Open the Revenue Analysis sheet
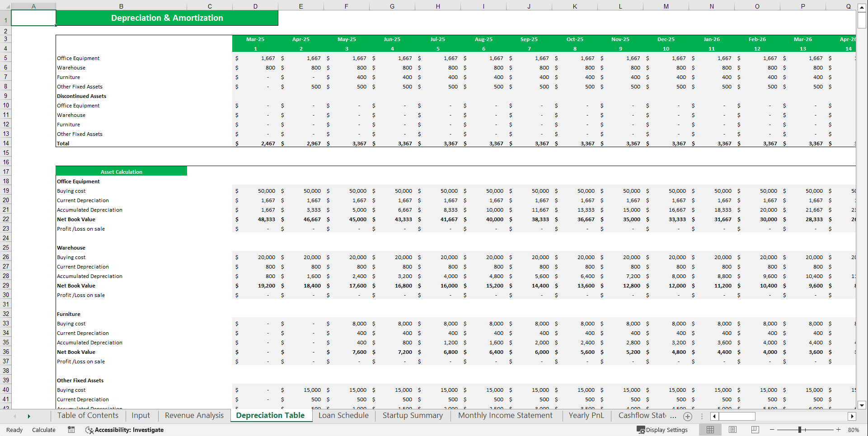The image size is (868, 436). point(193,415)
